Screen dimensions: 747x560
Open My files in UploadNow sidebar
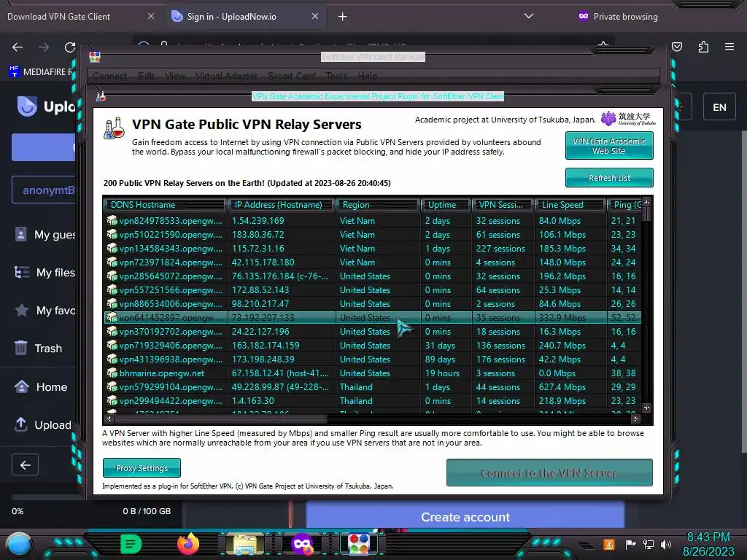(x=44, y=273)
